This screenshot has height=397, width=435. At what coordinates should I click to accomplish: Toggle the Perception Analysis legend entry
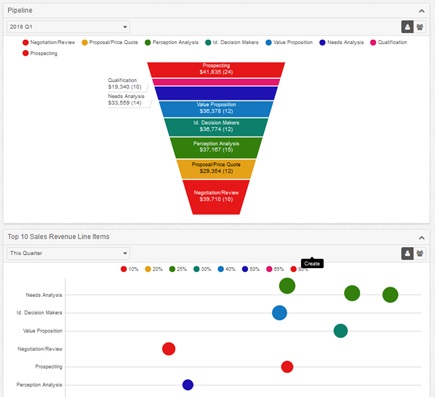(172, 42)
